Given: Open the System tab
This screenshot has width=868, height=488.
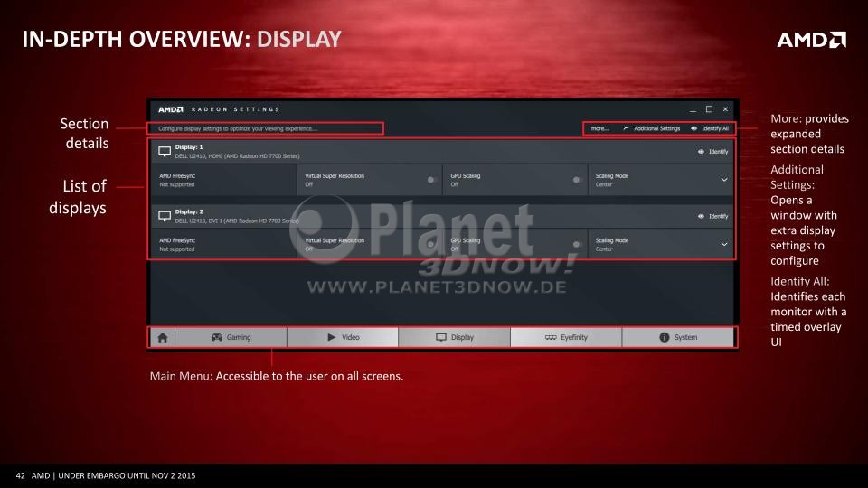Looking at the screenshot, I should click(x=678, y=337).
